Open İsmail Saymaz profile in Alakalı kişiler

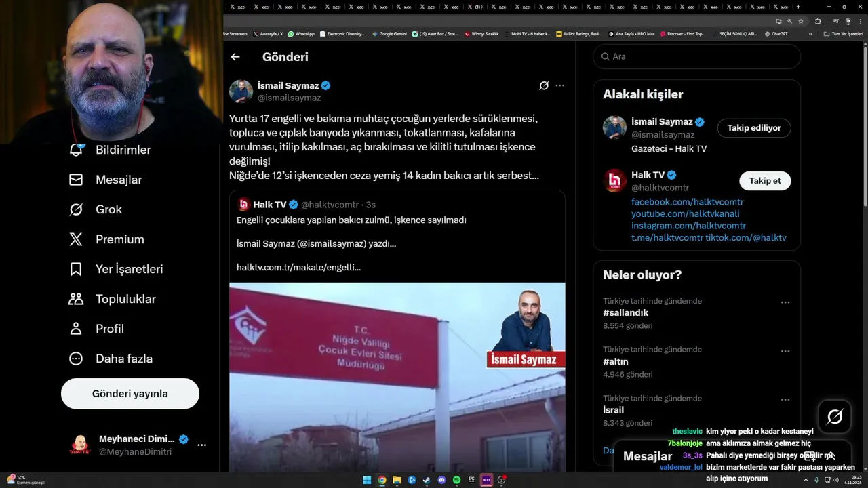tap(662, 122)
